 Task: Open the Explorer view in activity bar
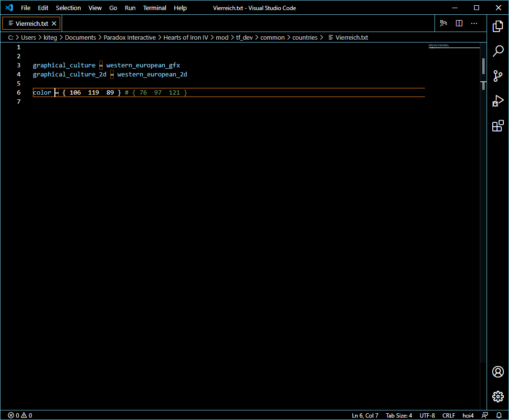coord(498,26)
